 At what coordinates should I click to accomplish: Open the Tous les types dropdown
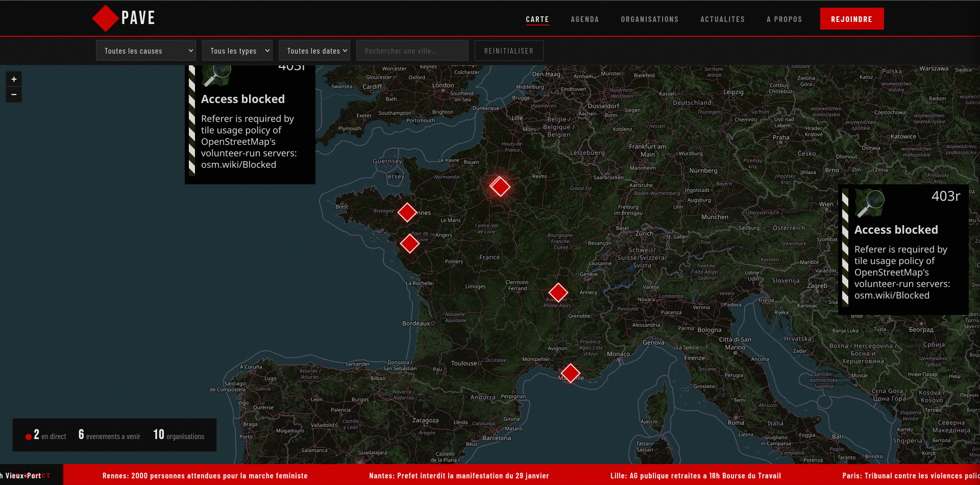(237, 51)
